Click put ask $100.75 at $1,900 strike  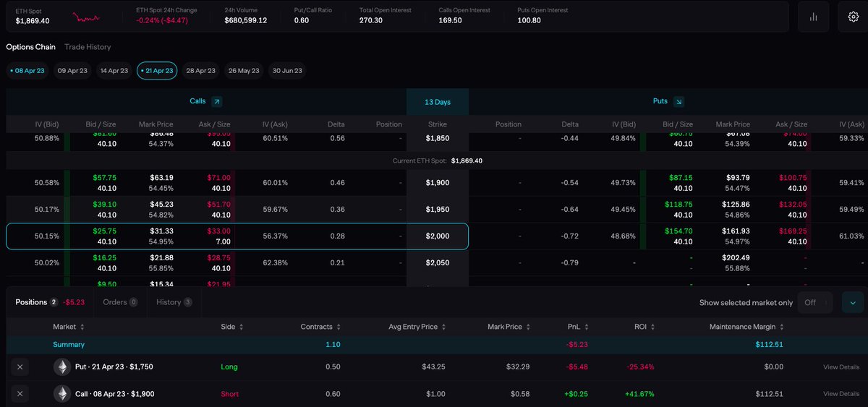point(793,177)
